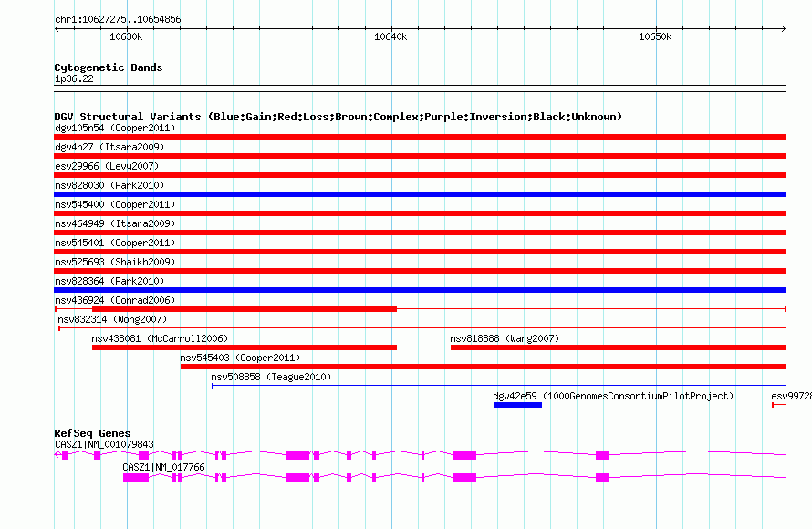This screenshot has width=812, height=529.
Task: Click the nsv508858 (Teague2010) label
Action: pyautogui.click(x=271, y=377)
